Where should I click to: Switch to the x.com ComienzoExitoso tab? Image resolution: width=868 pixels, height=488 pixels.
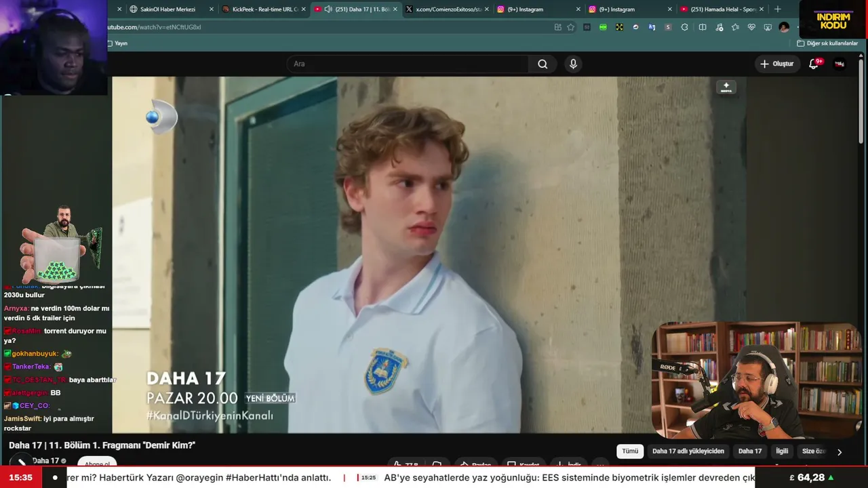tap(448, 9)
